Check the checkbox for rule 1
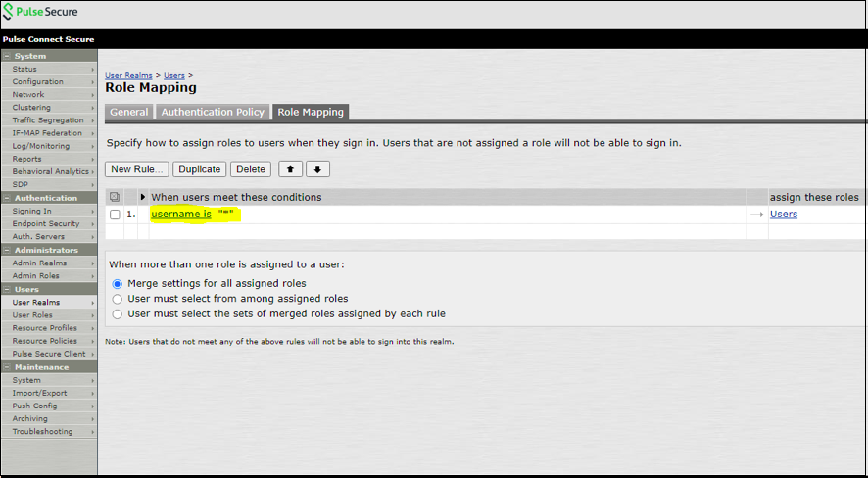Screen dimensions: 868x478 coord(115,215)
